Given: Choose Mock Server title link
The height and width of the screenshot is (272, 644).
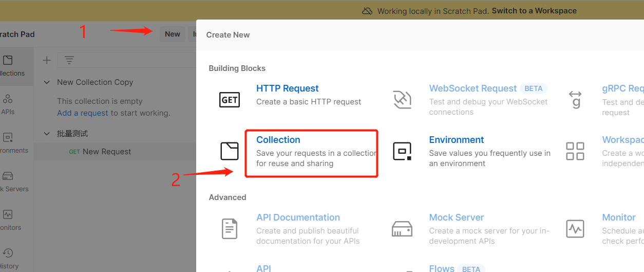Looking at the screenshot, I should (457, 217).
